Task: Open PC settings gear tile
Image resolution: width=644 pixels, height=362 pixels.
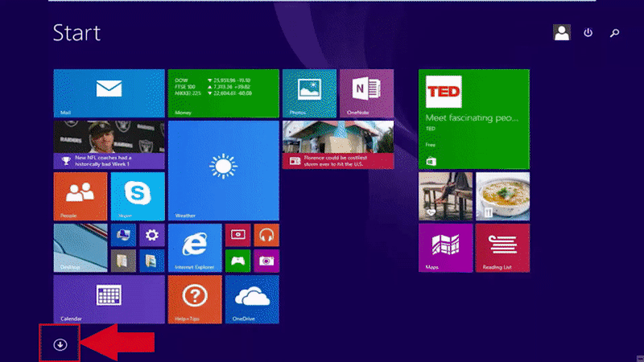Action: pos(152,235)
